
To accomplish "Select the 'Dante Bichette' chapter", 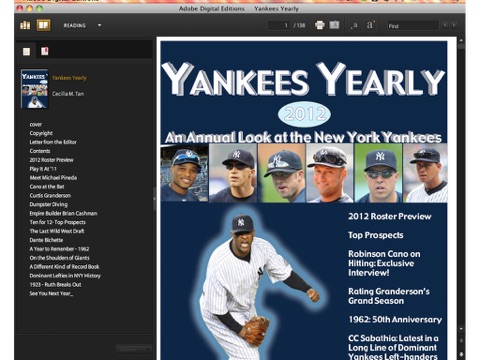I will [46, 240].
